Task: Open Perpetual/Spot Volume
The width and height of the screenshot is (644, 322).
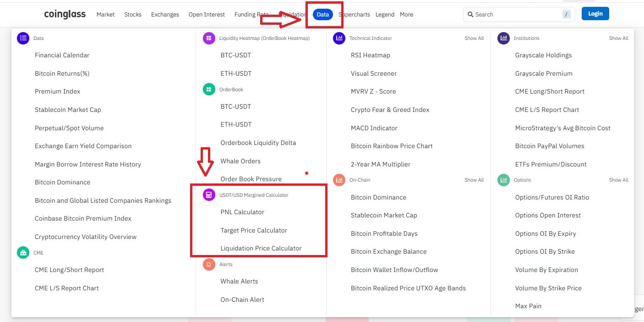Action: point(69,128)
